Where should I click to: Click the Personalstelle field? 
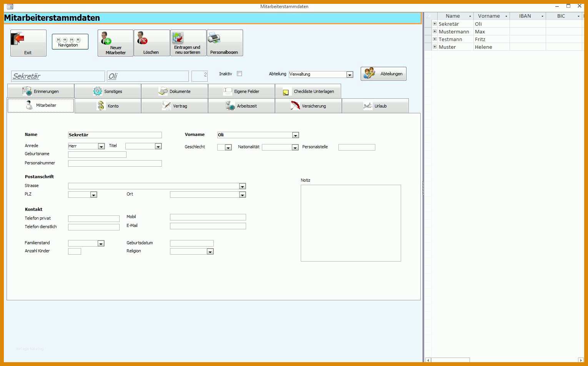click(x=357, y=147)
